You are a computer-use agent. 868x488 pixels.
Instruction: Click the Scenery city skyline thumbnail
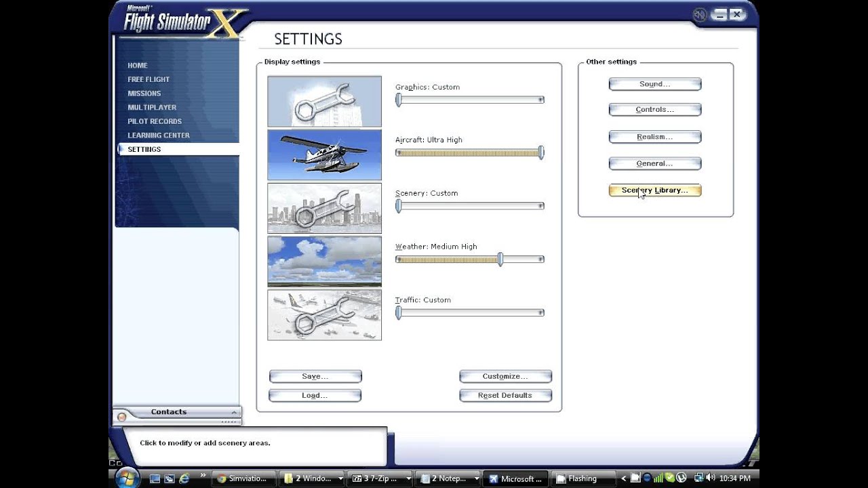[x=324, y=208]
